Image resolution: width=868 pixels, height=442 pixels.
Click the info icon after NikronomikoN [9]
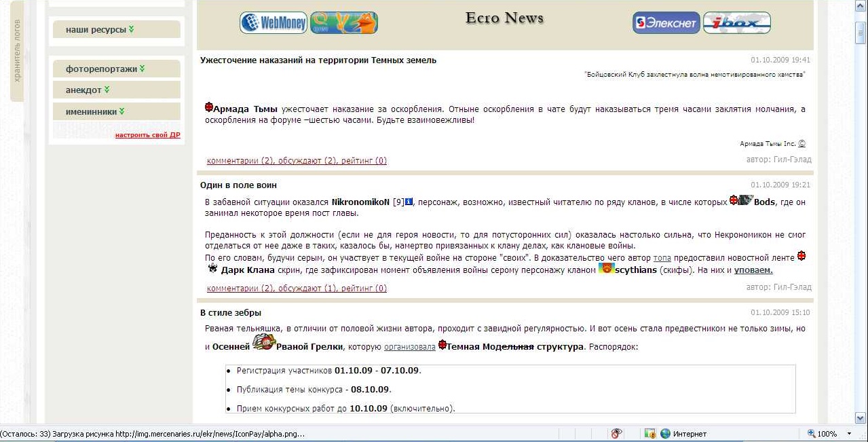point(409,202)
